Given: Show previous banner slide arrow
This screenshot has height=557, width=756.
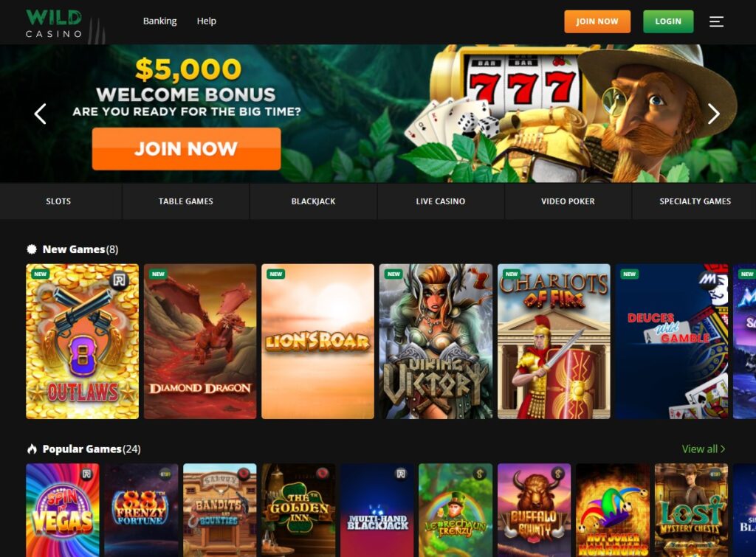Looking at the screenshot, I should click(41, 114).
